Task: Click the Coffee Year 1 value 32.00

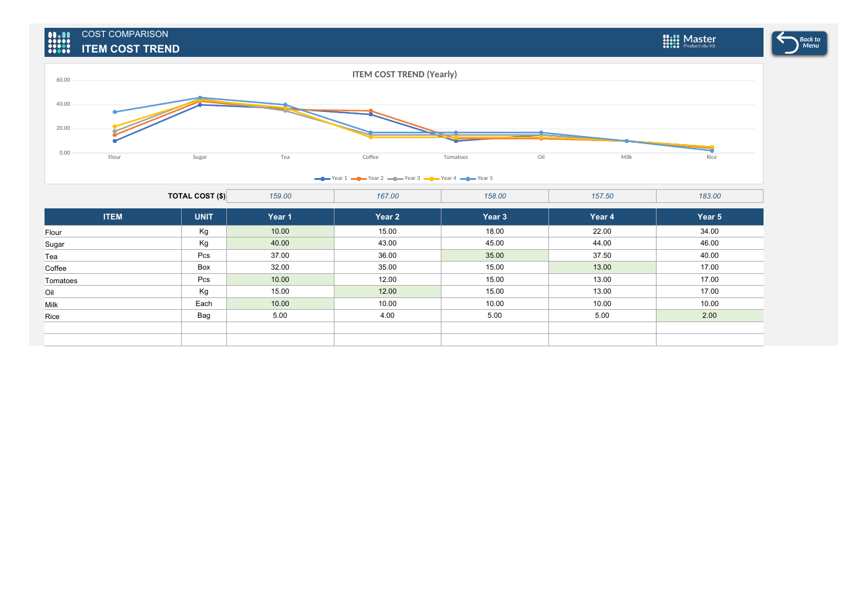Action: (280, 268)
